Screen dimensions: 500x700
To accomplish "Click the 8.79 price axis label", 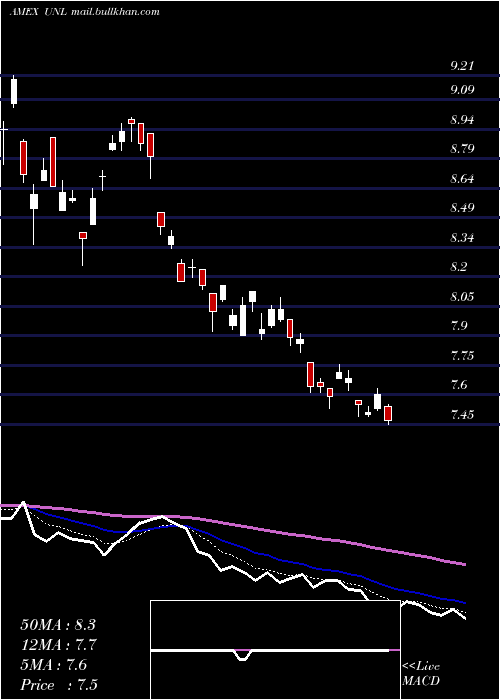I will [462, 148].
